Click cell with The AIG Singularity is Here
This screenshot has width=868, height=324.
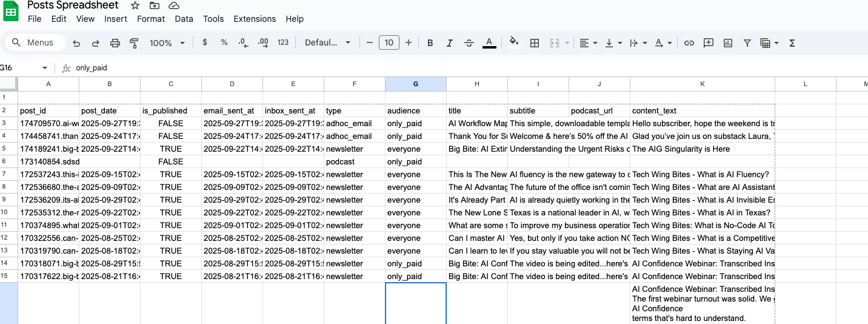coord(703,149)
